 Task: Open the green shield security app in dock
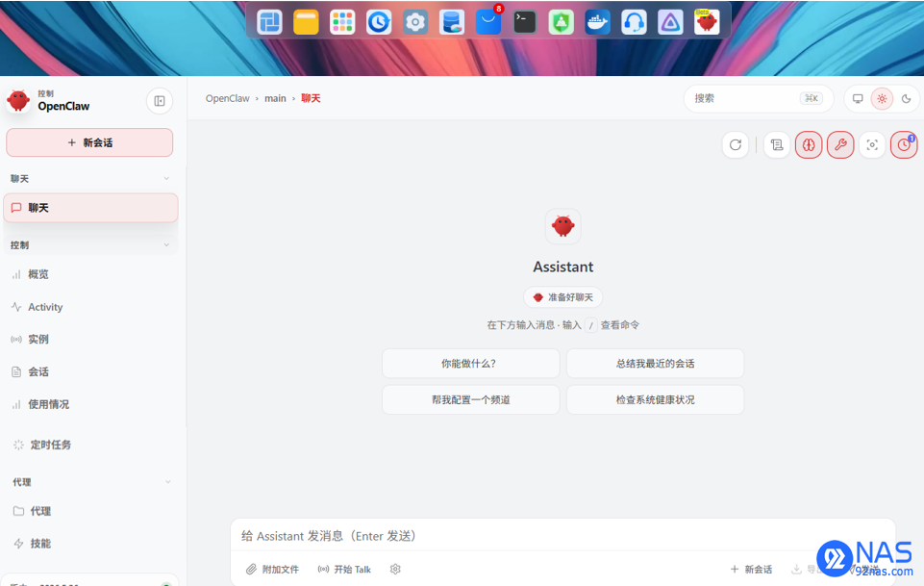pos(561,22)
